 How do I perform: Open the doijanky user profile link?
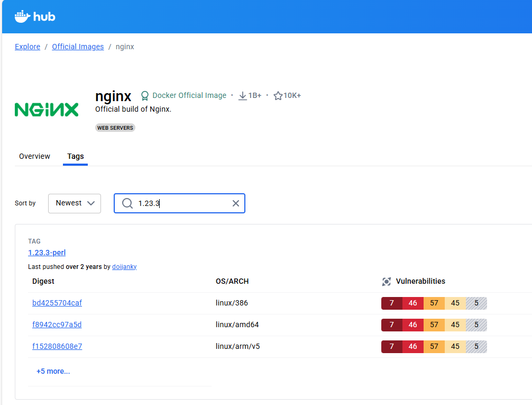pyautogui.click(x=124, y=267)
